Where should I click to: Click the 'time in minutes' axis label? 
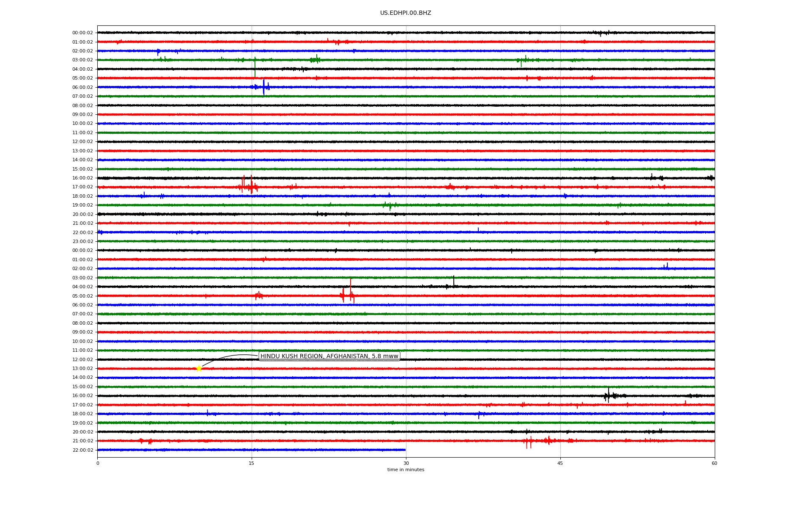(x=405, y=469)
